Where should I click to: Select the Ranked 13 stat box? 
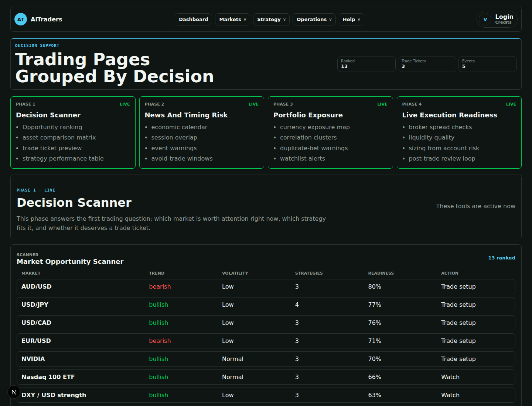366,64
